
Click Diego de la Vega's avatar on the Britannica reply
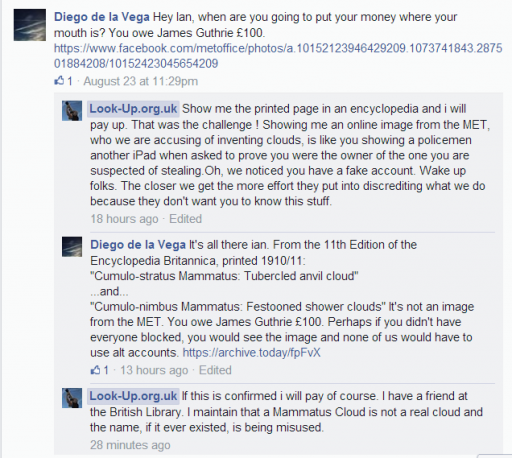(72, 247)
